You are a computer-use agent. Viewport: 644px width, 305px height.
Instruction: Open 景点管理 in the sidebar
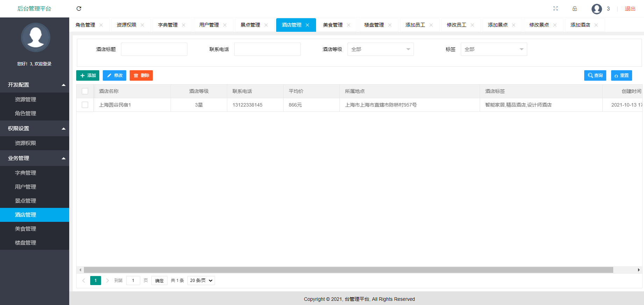click(x=35, y=201)
